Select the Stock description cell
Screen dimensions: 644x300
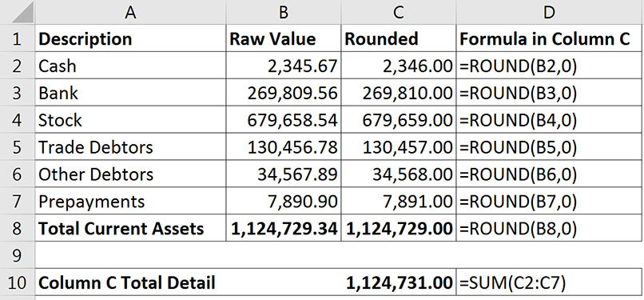pyautogui.click(x=130, y=120)
